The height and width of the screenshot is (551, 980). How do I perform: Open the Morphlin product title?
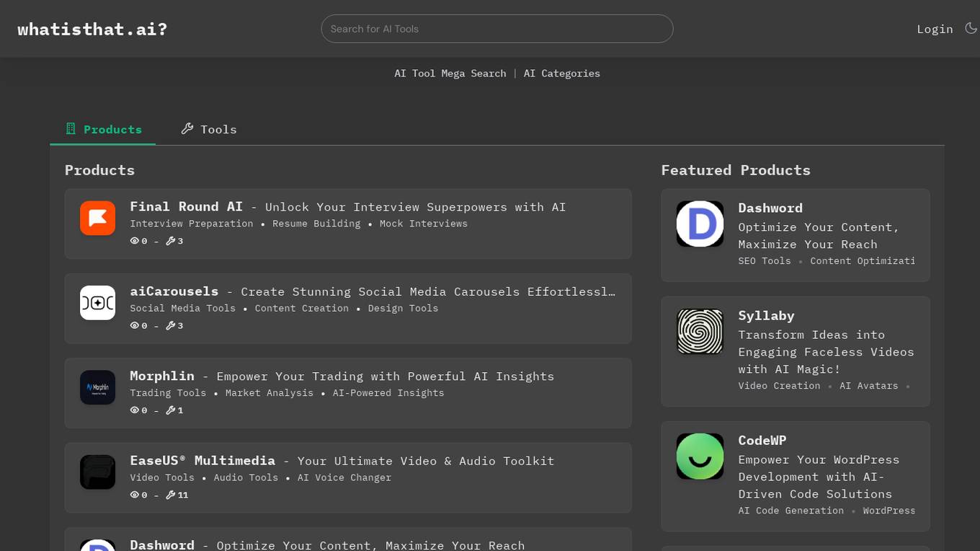[162, 376]
